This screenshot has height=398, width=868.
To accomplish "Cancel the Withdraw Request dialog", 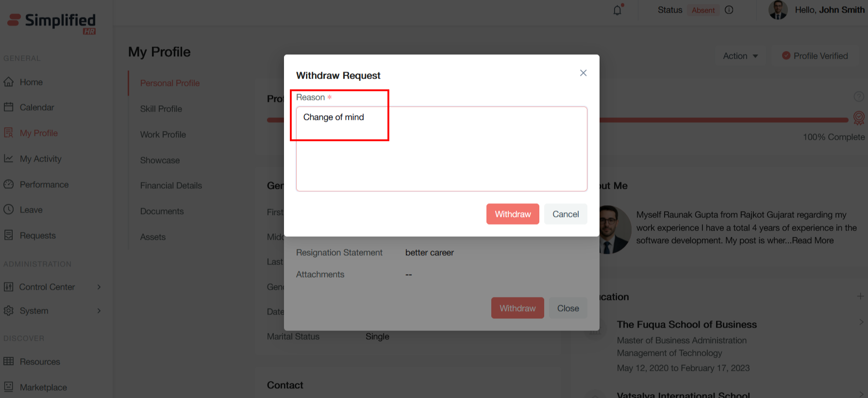I will 566,214.
